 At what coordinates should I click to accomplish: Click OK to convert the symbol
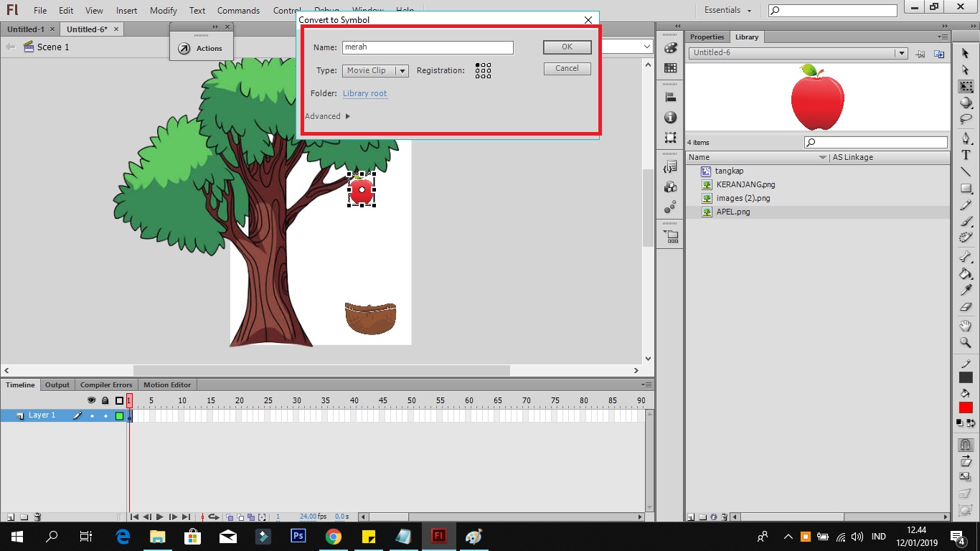click(x=567, y=47)
